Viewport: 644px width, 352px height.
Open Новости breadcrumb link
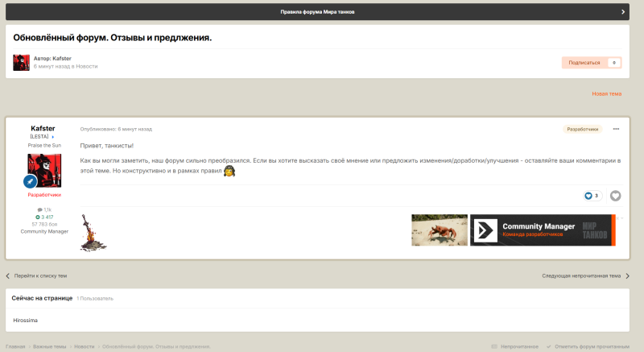(85, 346)
